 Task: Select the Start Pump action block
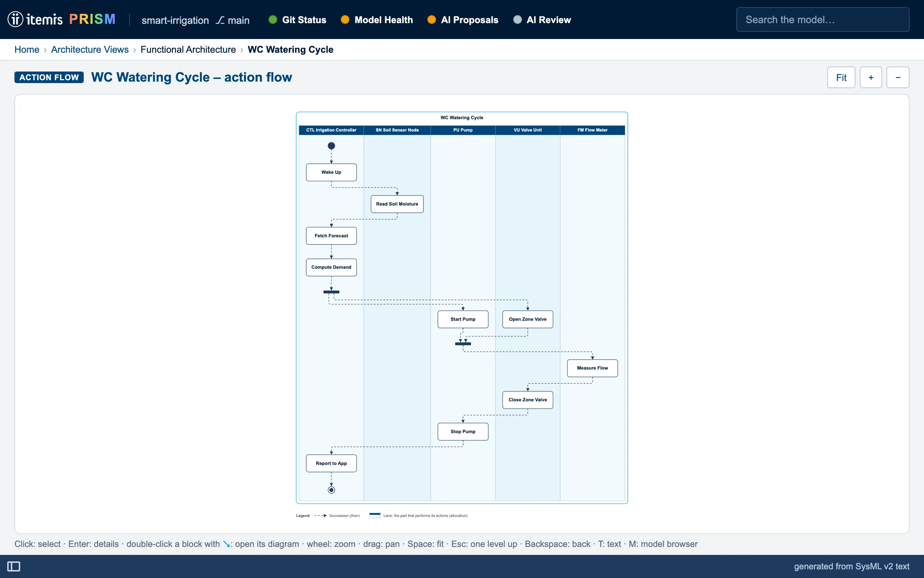point(463,319)
